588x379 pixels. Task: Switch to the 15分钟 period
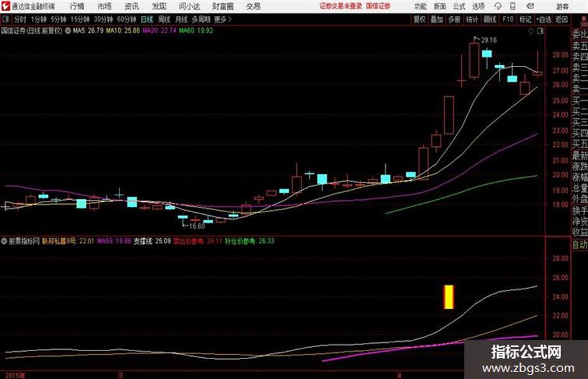tap(80, 19)
